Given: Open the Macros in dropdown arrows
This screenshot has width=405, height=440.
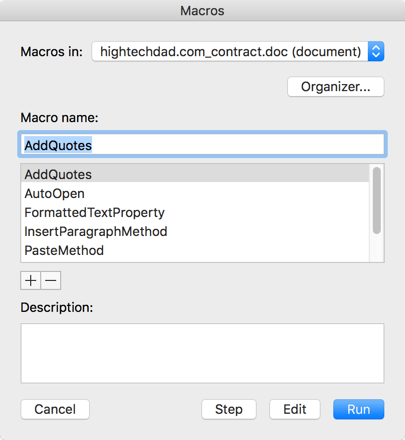Looking at the screenshot, I should pos(376,51).
